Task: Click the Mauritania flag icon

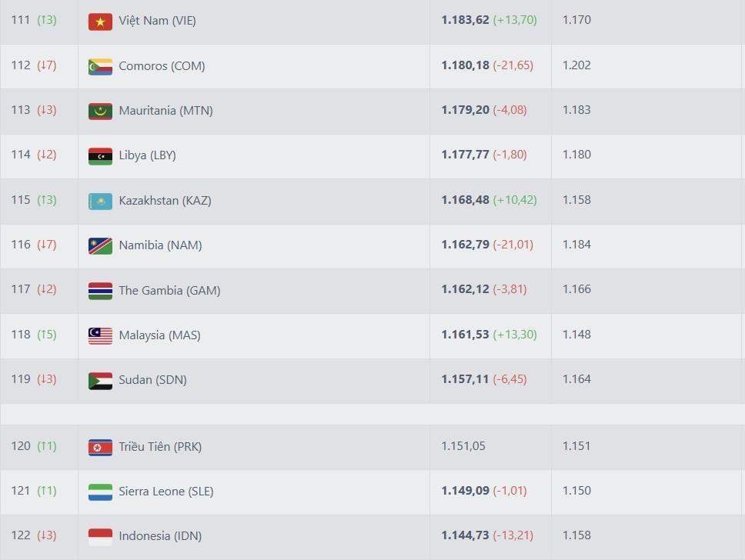Action: pos(100,112)
